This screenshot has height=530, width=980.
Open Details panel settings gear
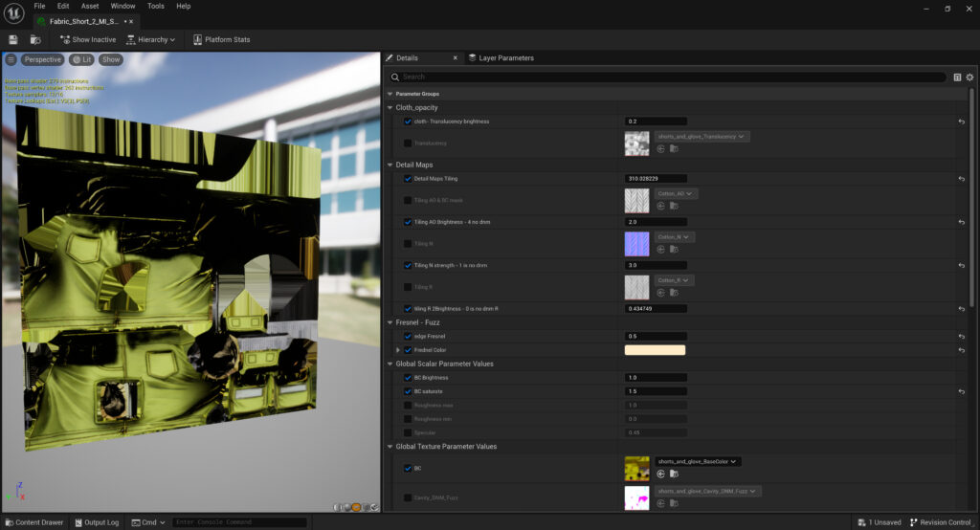[969, 77]
